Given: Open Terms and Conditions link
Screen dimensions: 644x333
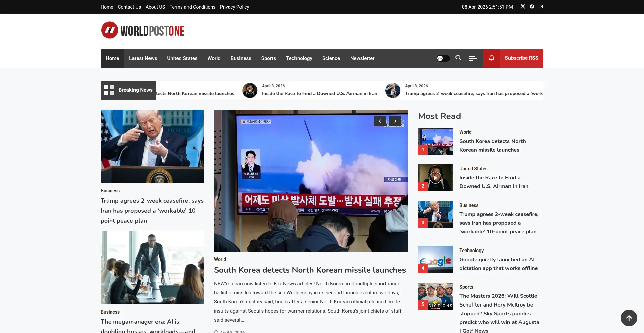Looking at the screenshot, I should (x=193, y=7).
